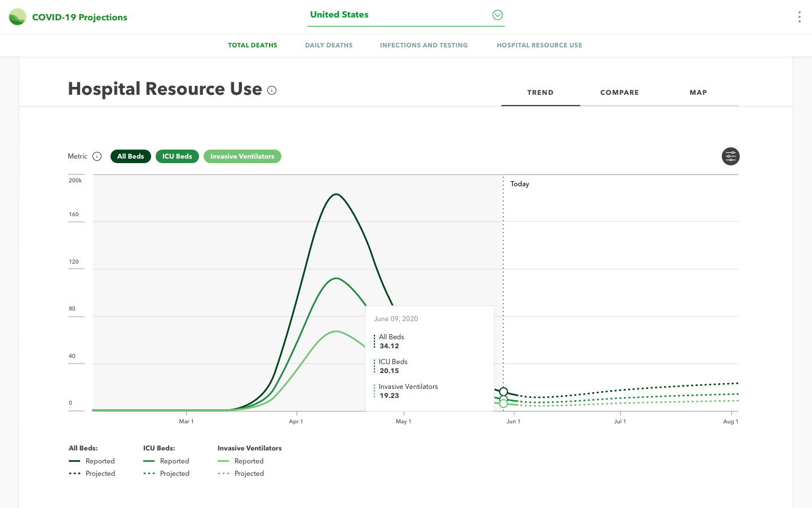Click the info icon beside Hospital Resource Use
The height and width of the screenshot is (508, 812).
(x=272, y=90)
